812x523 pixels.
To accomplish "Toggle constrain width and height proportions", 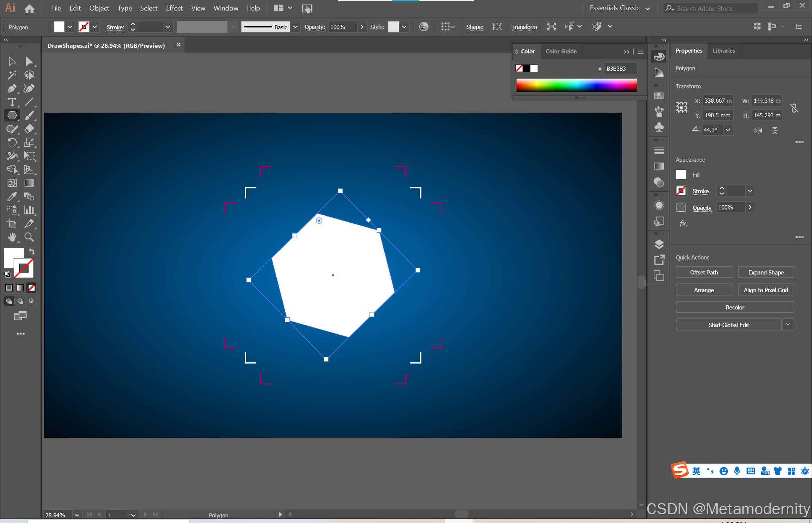I will click(794, 108).
